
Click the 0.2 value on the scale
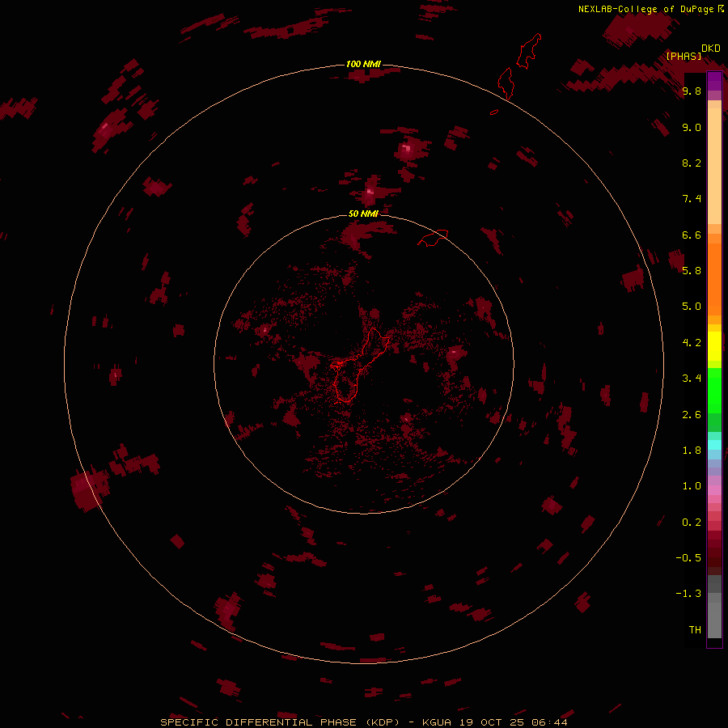click(692, 523)
